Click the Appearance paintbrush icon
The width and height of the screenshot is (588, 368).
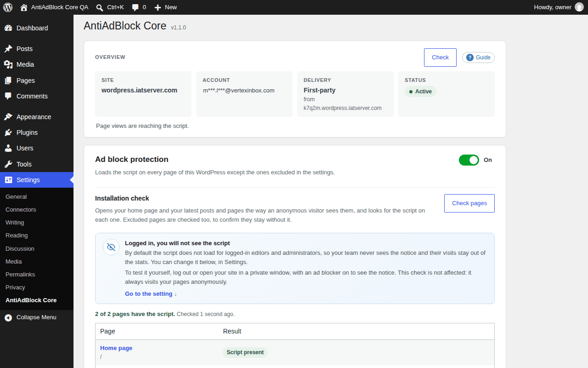tap(8, 117)
